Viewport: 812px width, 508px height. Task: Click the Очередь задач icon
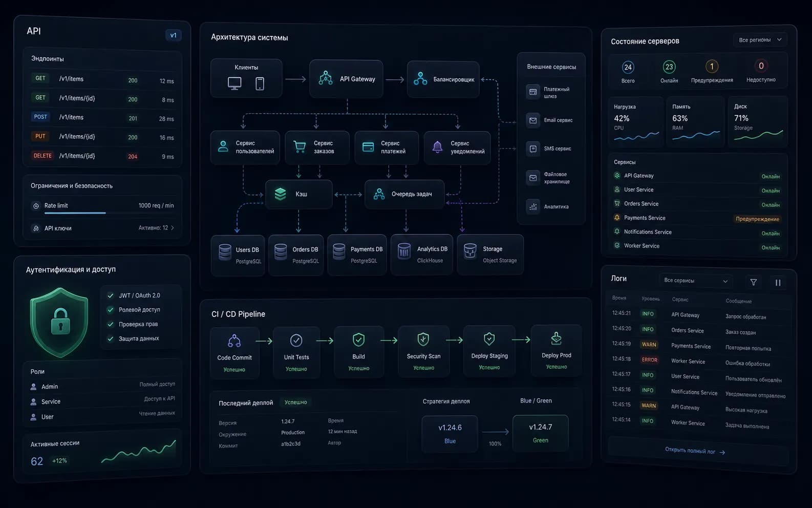(379, 194)
